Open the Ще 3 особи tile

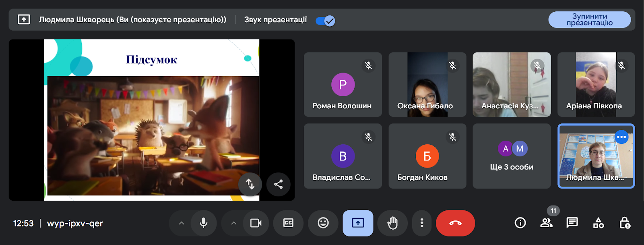pos(512,156)
